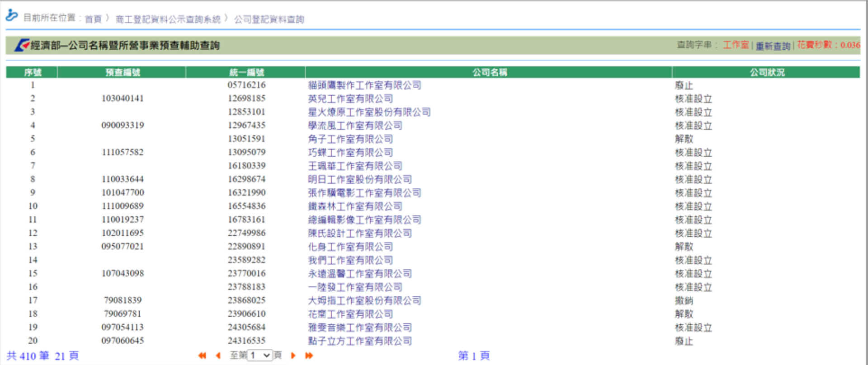Open 一陸發工作室有限公司 link
868x365 pixels.
coord(355,287)
